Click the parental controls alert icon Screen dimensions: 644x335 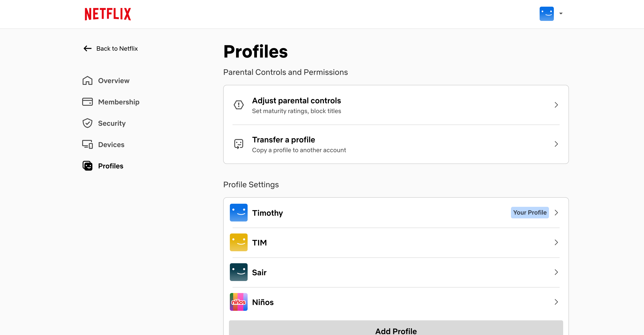click(x=239, y=105)
